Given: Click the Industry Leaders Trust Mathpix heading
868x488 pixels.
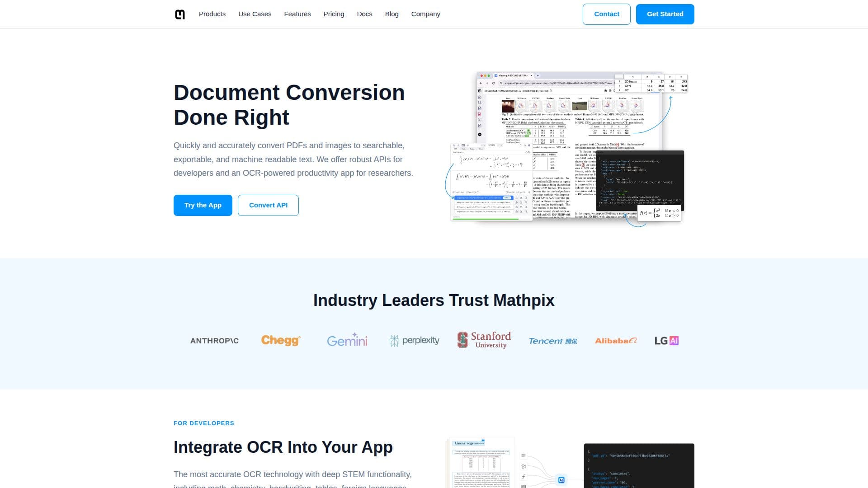Looking at the screenshot, I should point(434,300).
